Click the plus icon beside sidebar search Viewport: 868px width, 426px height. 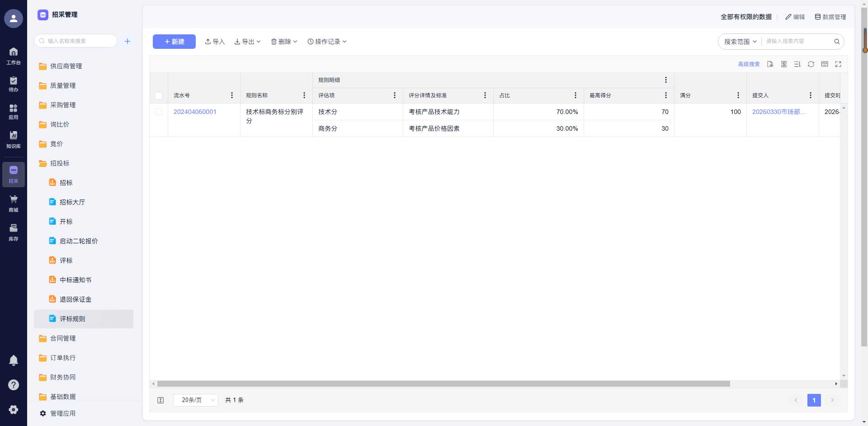click(x=127, y=41)
